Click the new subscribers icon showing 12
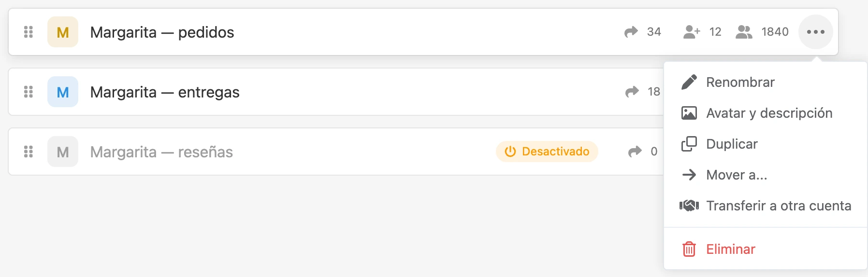 [692, 32]
